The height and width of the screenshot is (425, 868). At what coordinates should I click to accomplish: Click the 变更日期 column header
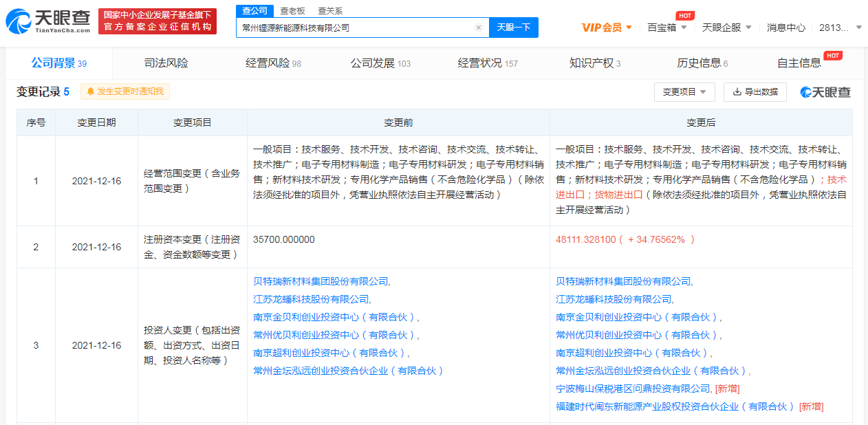coord(96,122)
